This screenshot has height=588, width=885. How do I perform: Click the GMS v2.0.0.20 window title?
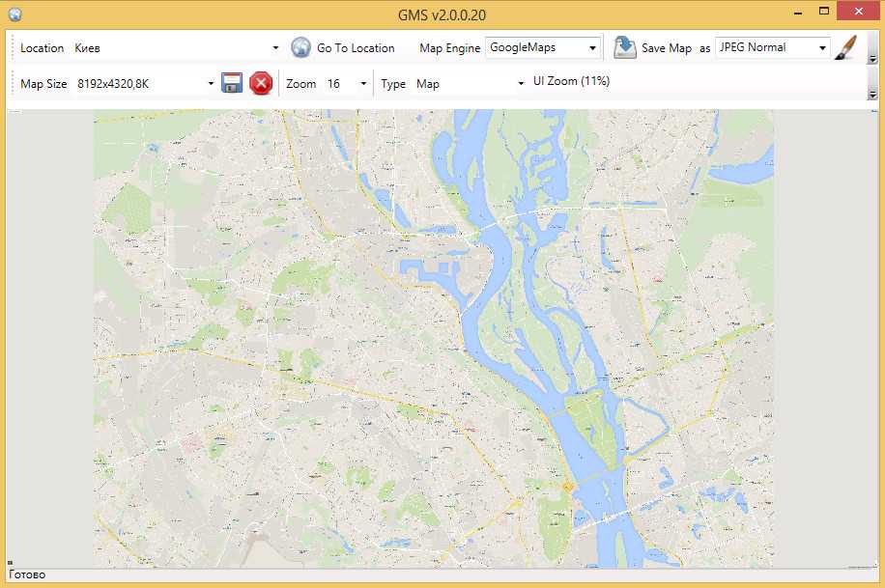click(x=442, y=14)
